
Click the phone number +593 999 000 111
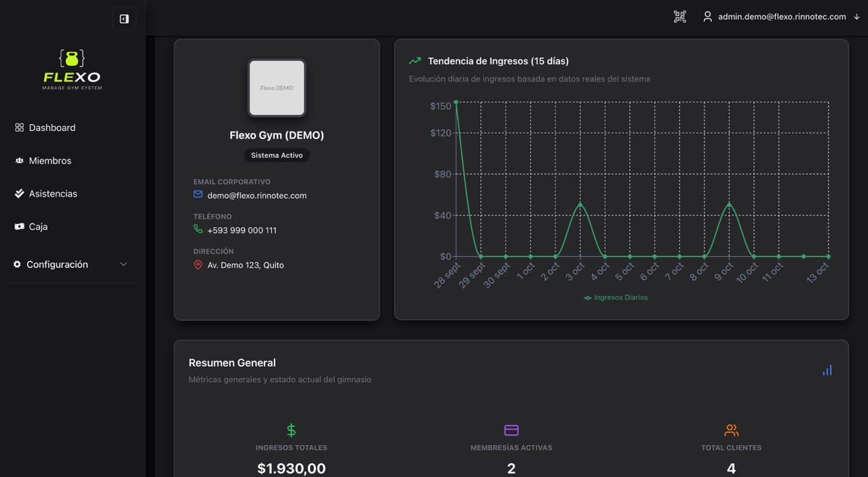tap(241, 230)
